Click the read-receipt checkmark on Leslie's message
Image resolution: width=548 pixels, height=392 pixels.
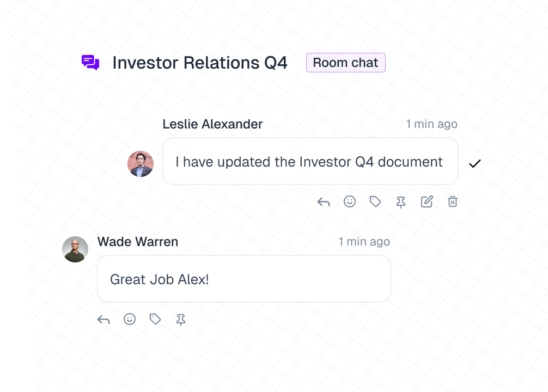(x=474, y=163)
